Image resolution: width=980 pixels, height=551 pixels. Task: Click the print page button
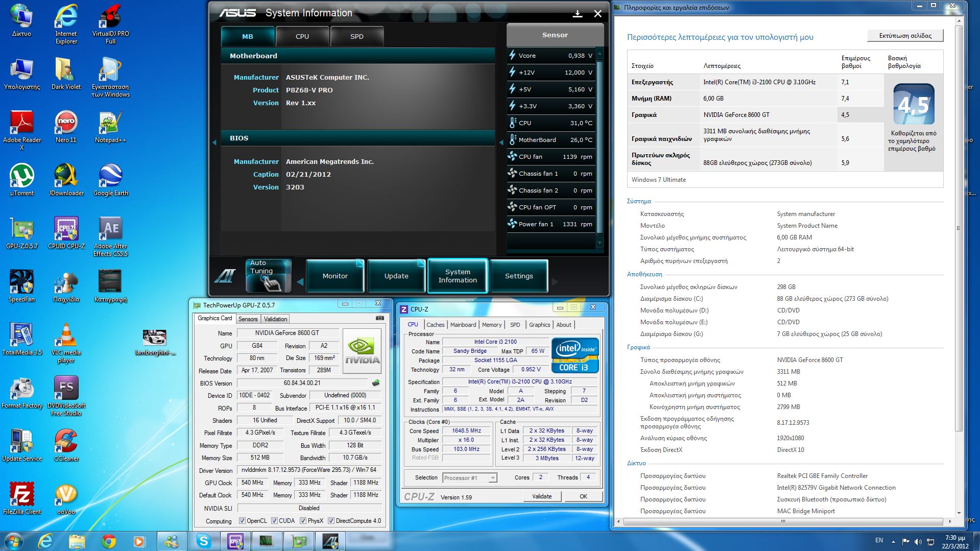click(905, 36)
